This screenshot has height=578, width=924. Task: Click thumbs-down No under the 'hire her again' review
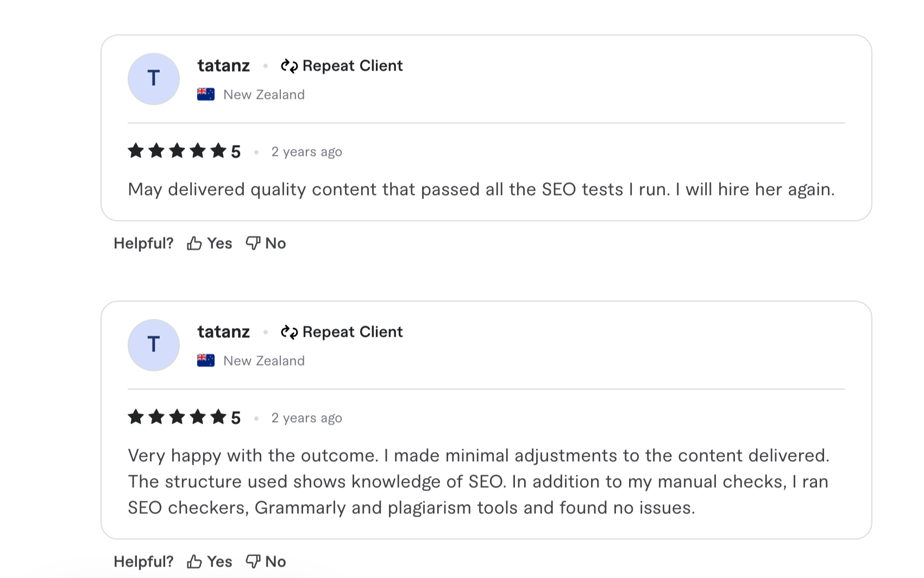click(x=266, y=243)
